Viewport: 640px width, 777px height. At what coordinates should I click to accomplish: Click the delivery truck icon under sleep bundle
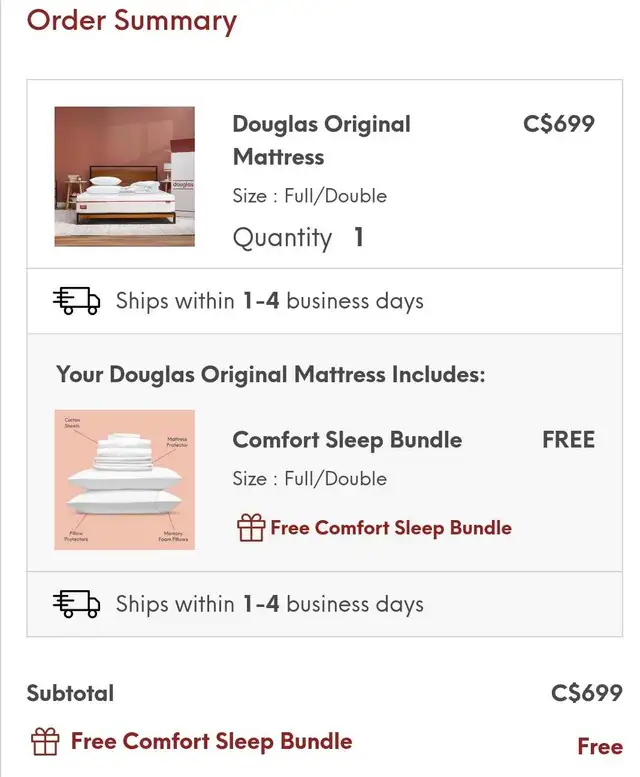pos(76,604)
